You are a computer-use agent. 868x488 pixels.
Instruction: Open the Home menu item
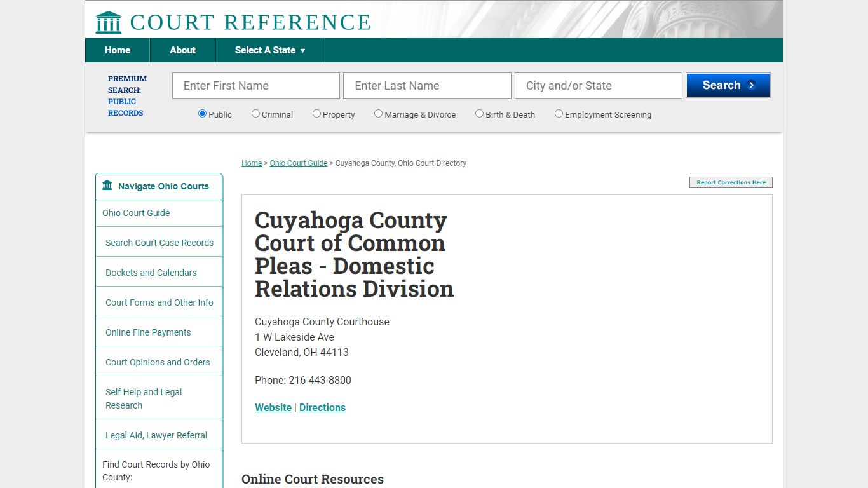[118, 50]
